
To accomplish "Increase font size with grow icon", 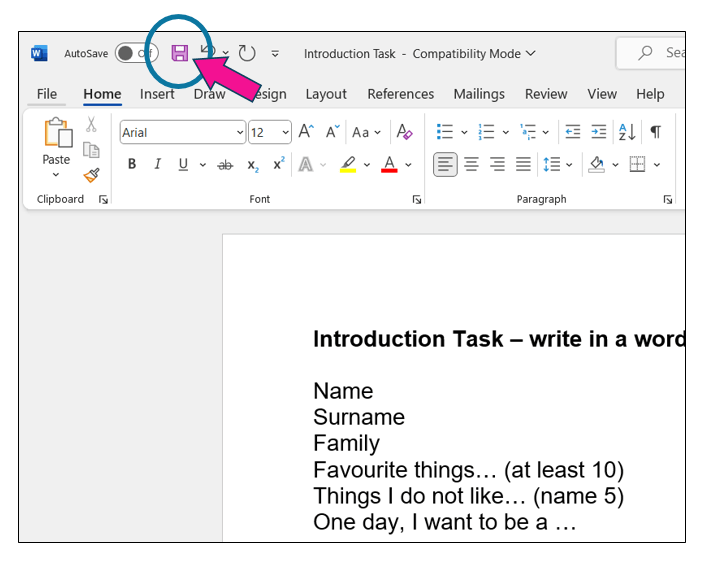I will [306, 132].
